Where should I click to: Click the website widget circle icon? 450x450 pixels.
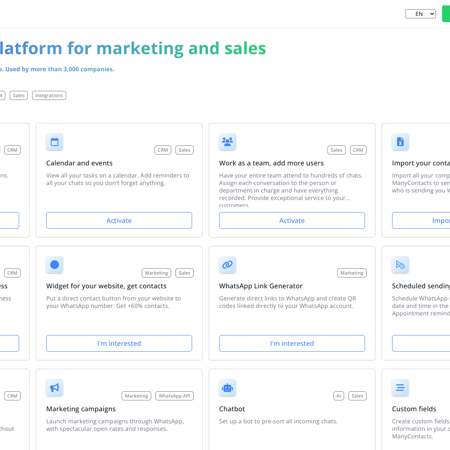[x=55, y=265]
